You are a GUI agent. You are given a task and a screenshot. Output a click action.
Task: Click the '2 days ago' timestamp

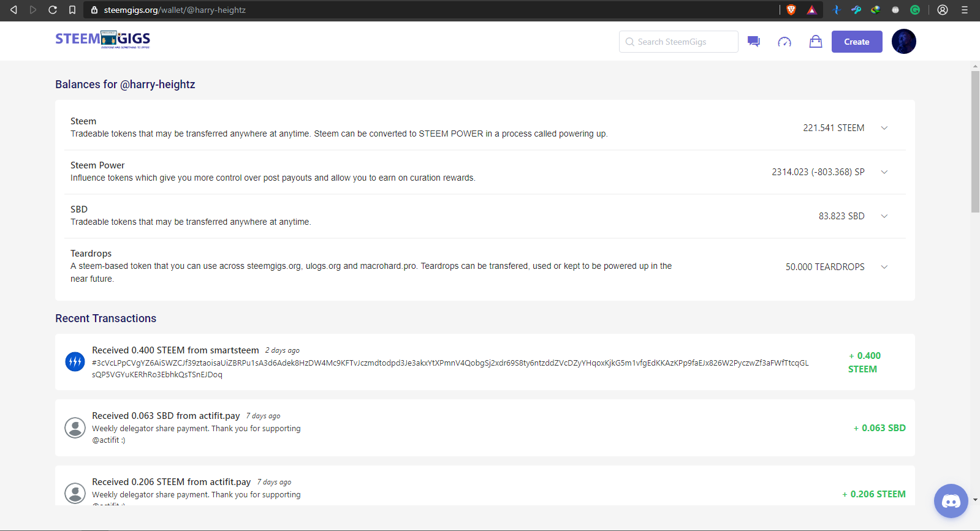(283, 351)
